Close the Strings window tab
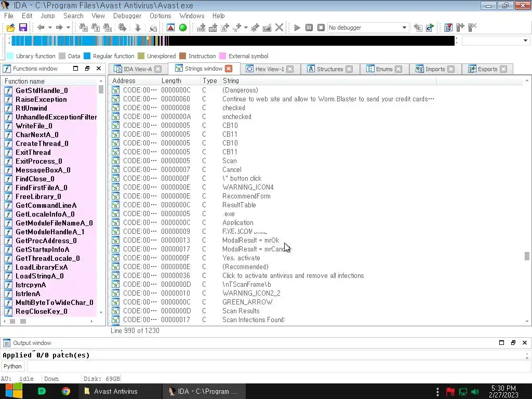This screenshot has height=399, width=532. [229, 69]
